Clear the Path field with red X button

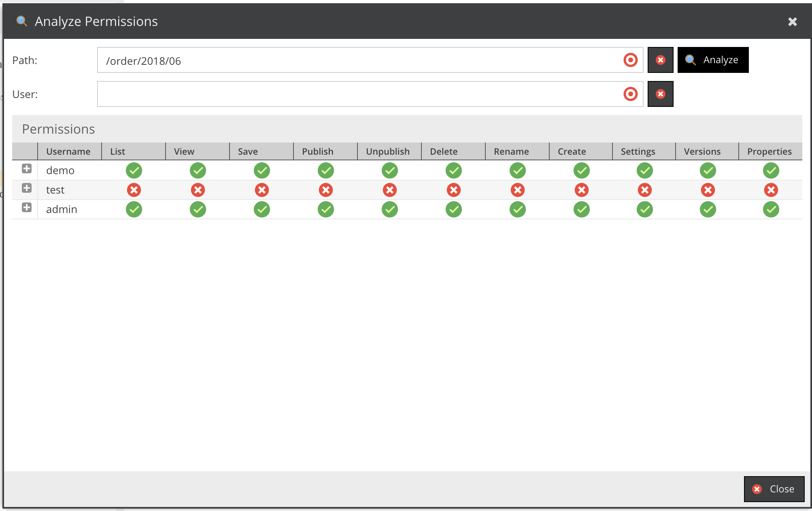tap(660, 60)
